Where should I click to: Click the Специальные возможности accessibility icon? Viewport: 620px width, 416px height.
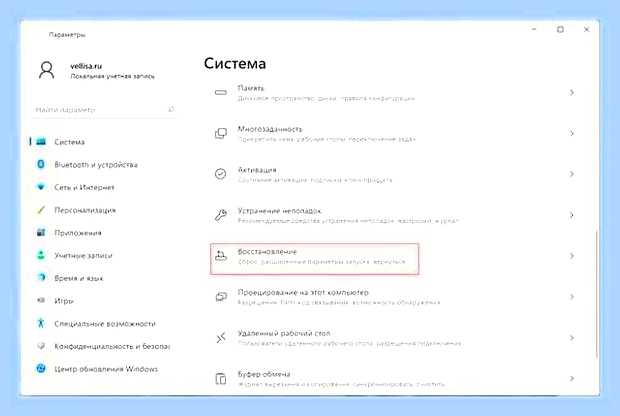pos(41,323)
